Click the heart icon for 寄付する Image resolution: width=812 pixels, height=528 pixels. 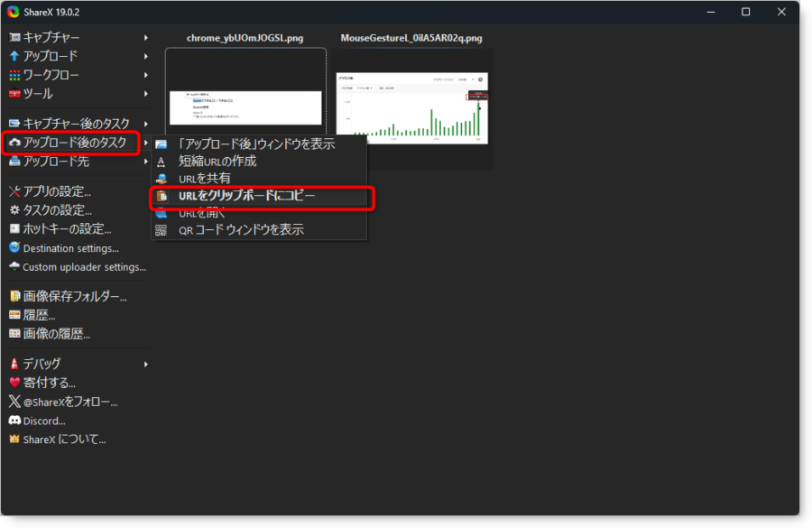[x=14, y=383]
